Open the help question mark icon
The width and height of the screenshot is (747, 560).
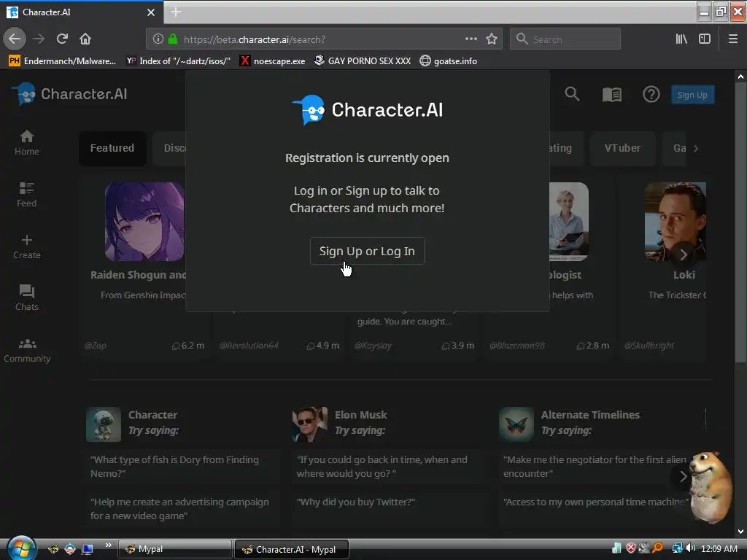click(651, 94)
